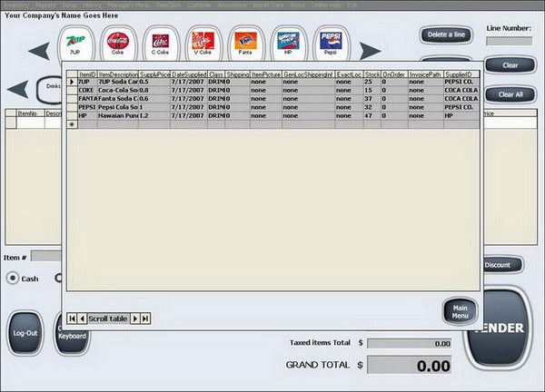Screen dimensions: 545x392
Task: Go to next record in Scroll table
Action: point(135,318)
